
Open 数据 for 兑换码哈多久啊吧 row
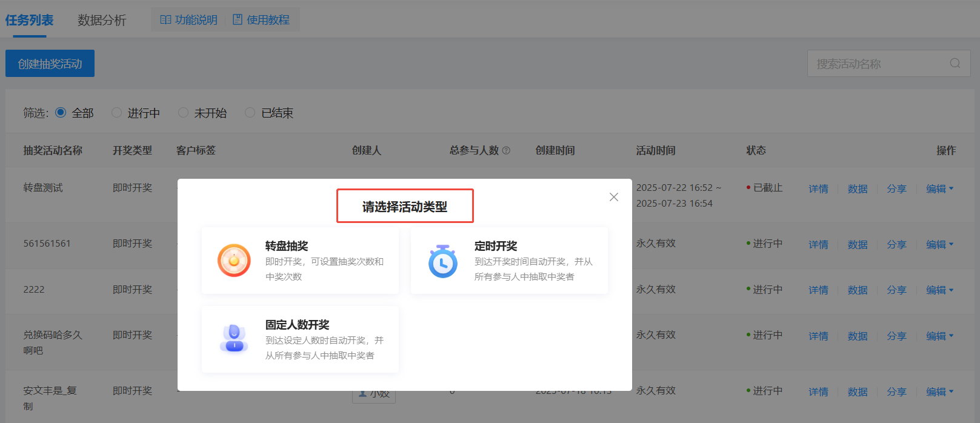[858, 336]
